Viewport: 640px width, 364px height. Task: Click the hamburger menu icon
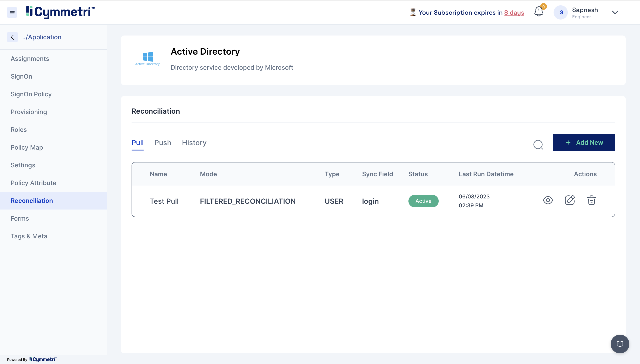(12, 12)
